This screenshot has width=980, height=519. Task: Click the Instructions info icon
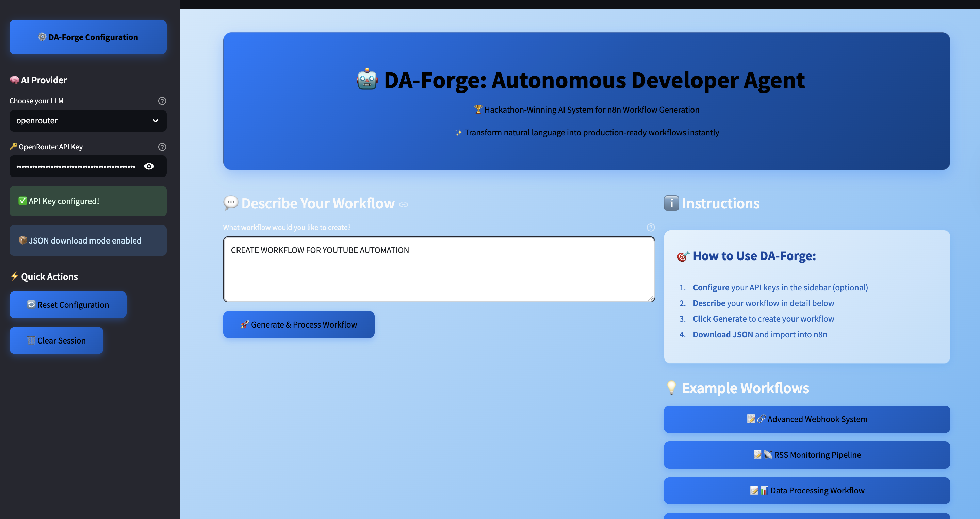671,203
